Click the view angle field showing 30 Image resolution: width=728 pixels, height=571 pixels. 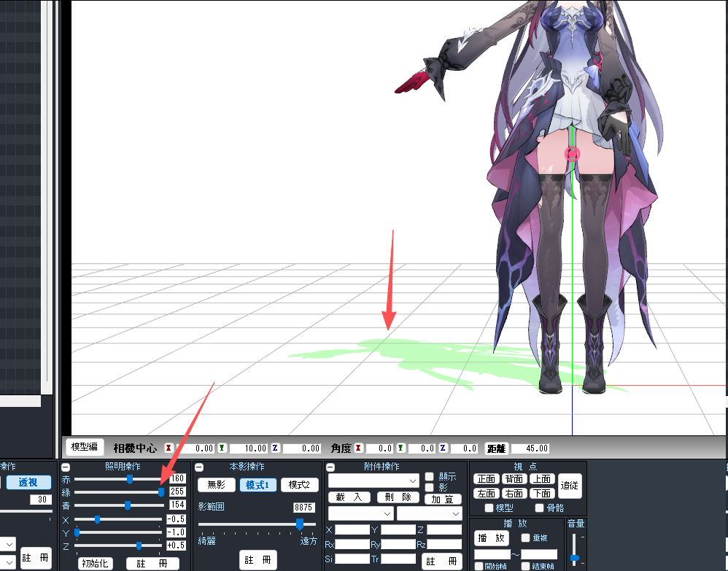tap(41, 500)
